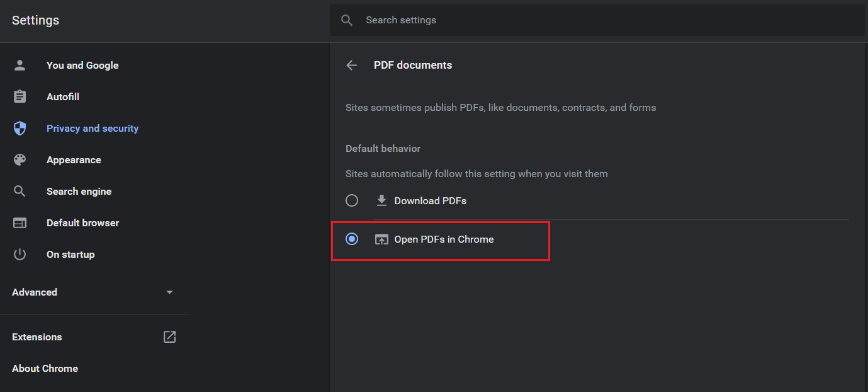
Task: Click the search magnifier icon in top bar
Action: (347, 20)
